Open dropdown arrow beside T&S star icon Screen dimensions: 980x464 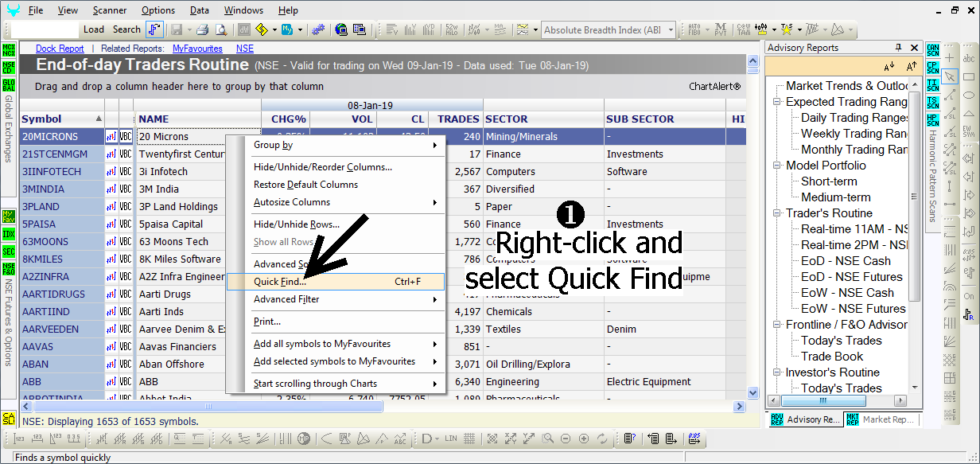pos(799,29)
